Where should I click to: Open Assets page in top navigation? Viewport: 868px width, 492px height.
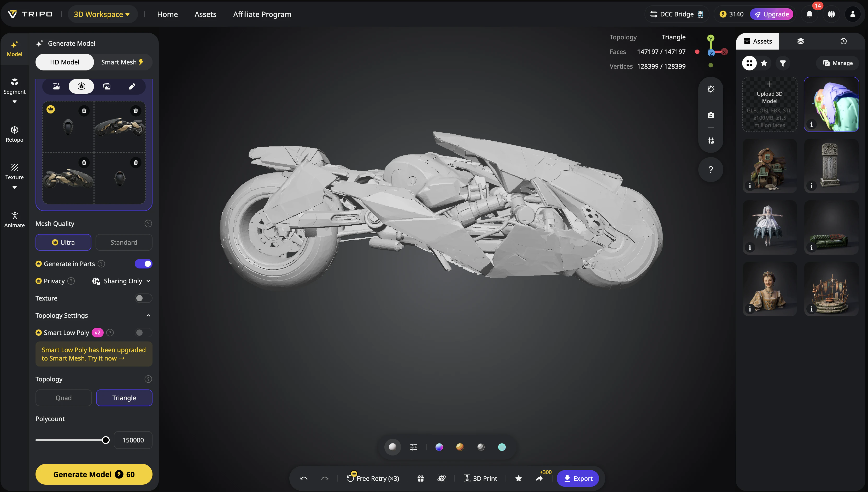pyautogui.click(x=205, y=14)
